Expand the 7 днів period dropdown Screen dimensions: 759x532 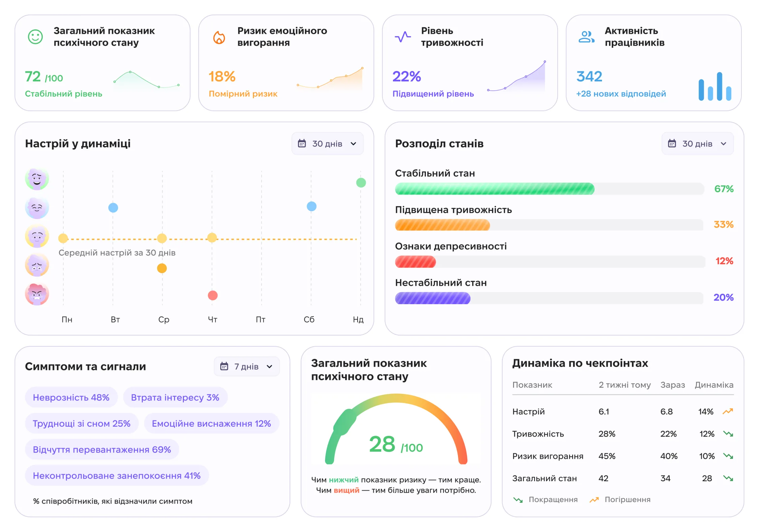246,366
